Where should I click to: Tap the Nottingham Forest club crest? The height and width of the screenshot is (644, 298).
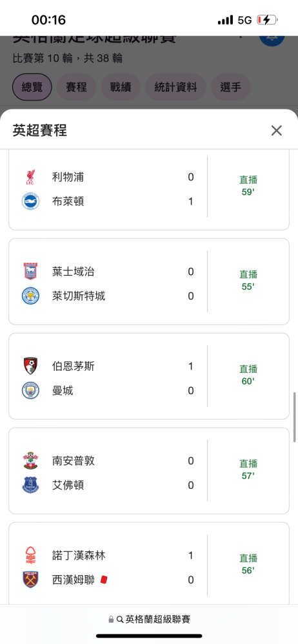[30, 555]
